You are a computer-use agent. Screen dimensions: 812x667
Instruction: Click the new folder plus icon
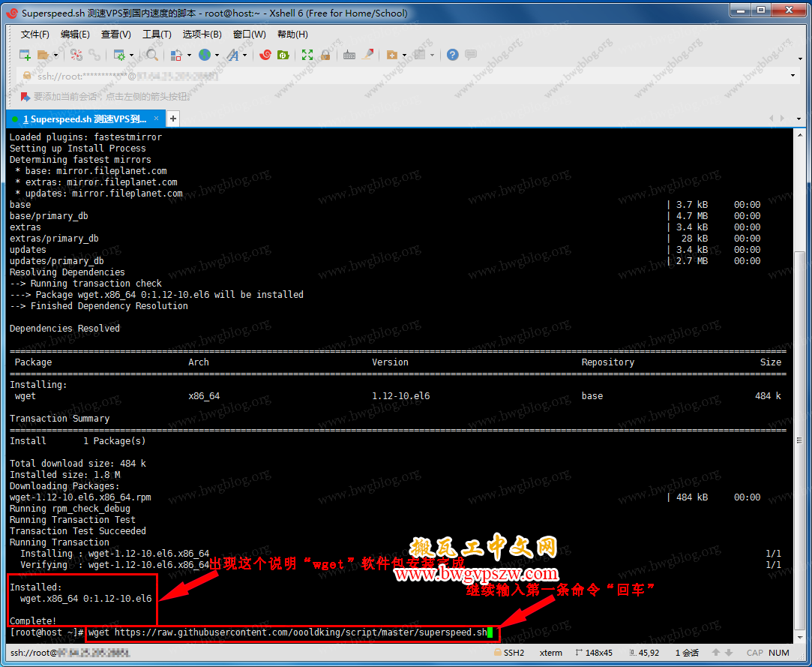(x=392, y=55)
